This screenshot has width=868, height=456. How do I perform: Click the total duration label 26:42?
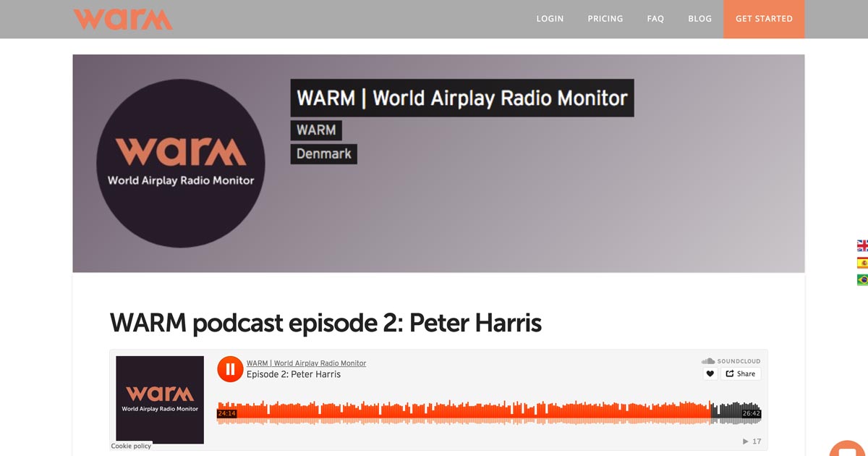tap(752, 413)
